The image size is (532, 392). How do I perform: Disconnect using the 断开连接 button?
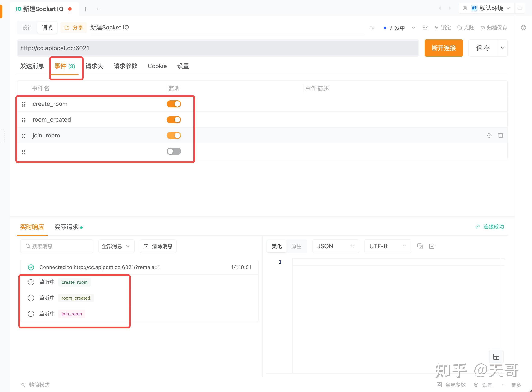(443, 48)
